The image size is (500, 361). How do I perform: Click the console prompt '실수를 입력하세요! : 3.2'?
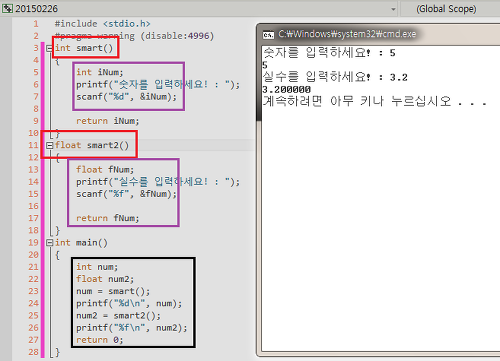pos(335,77)
